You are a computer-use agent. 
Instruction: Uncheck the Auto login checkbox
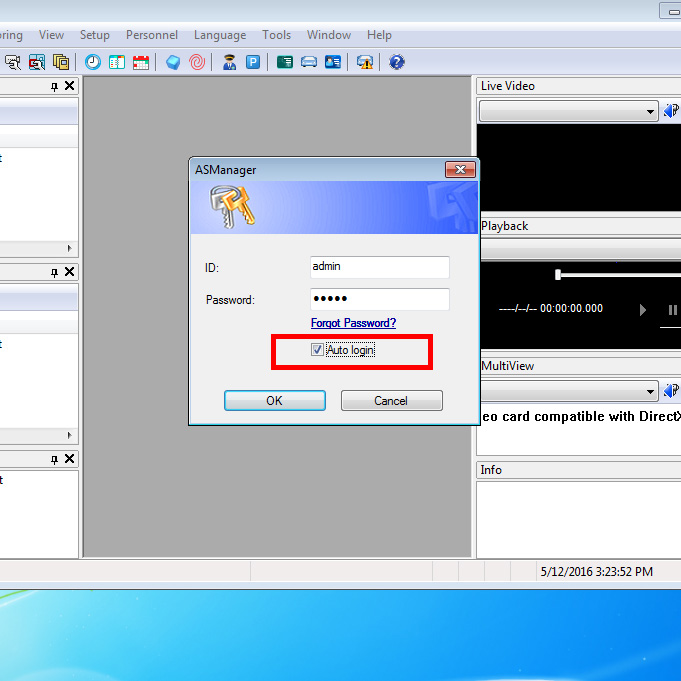pyautogui.click(x=317, y=350)
